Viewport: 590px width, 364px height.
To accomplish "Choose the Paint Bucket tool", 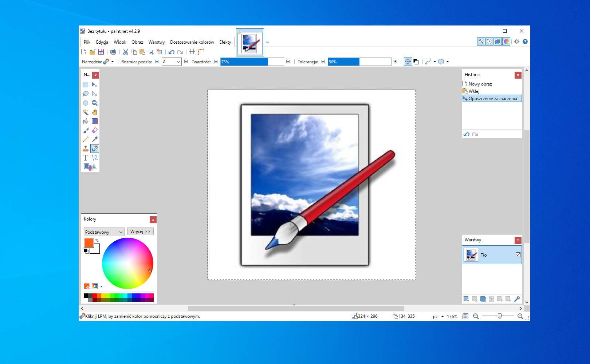I will click(x=85, y=121).
